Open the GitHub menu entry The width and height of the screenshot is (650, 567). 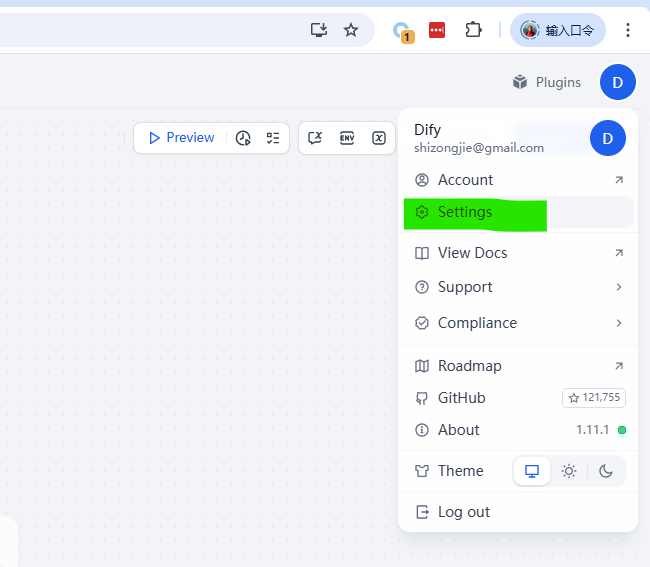pyautogui.click(x=518, y=398)
